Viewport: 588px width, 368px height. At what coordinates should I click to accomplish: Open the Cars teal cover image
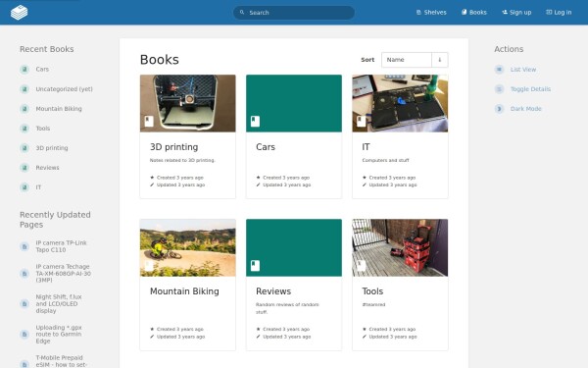(x=294, y=103)
